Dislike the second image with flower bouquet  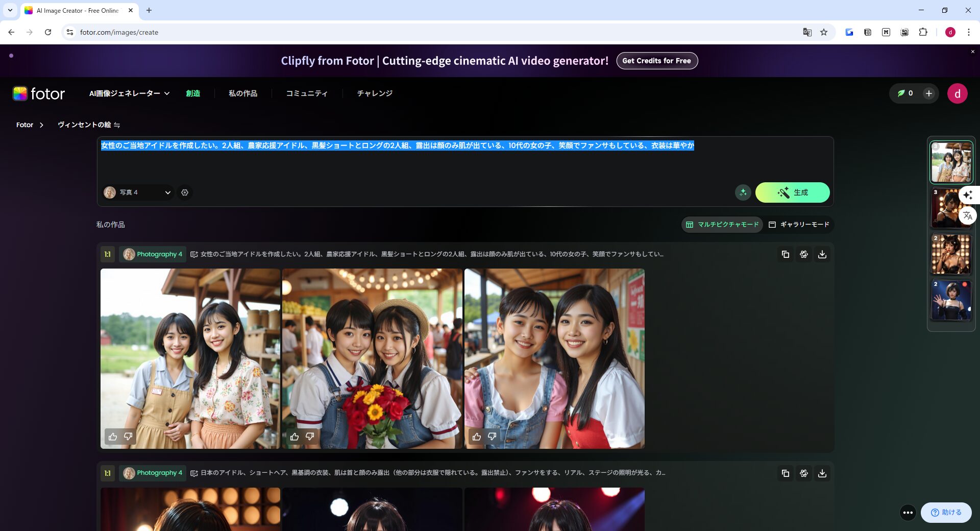coord(310,437)
